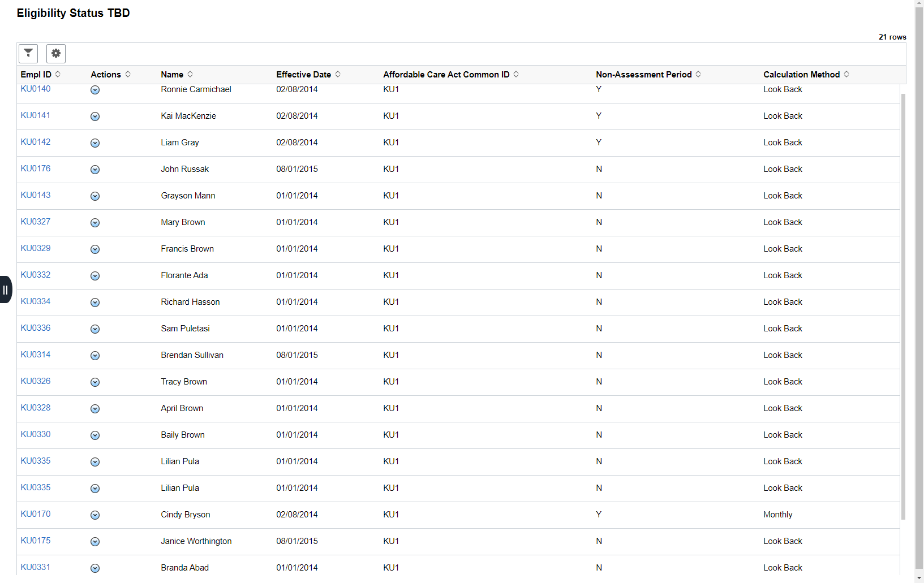
Task: Sort by Calculation Method column arrows
Action: point(846,74)
